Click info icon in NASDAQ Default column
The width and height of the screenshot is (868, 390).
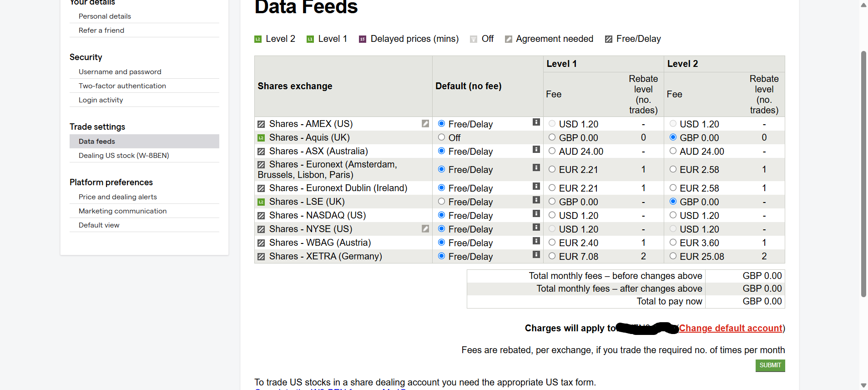pos(536,213)
